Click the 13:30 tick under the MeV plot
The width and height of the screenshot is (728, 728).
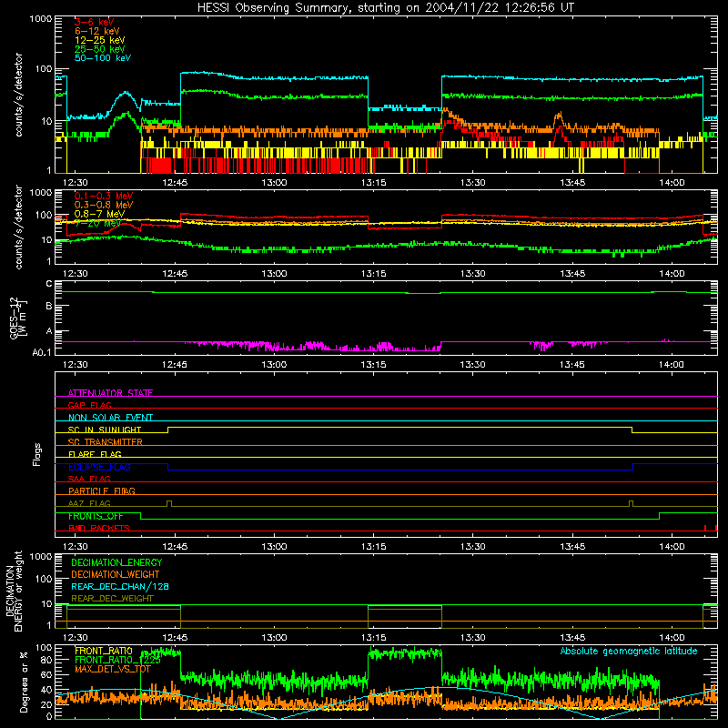pyautogui.click(x=472, y=274)
